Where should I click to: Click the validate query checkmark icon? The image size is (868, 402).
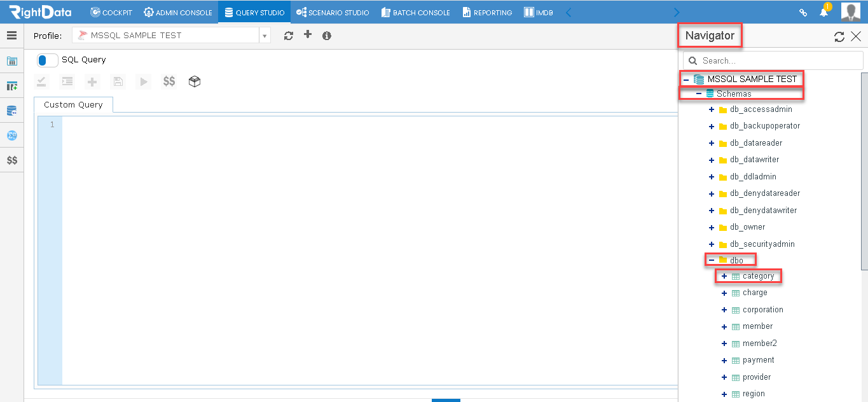click(x=41, y=81)
